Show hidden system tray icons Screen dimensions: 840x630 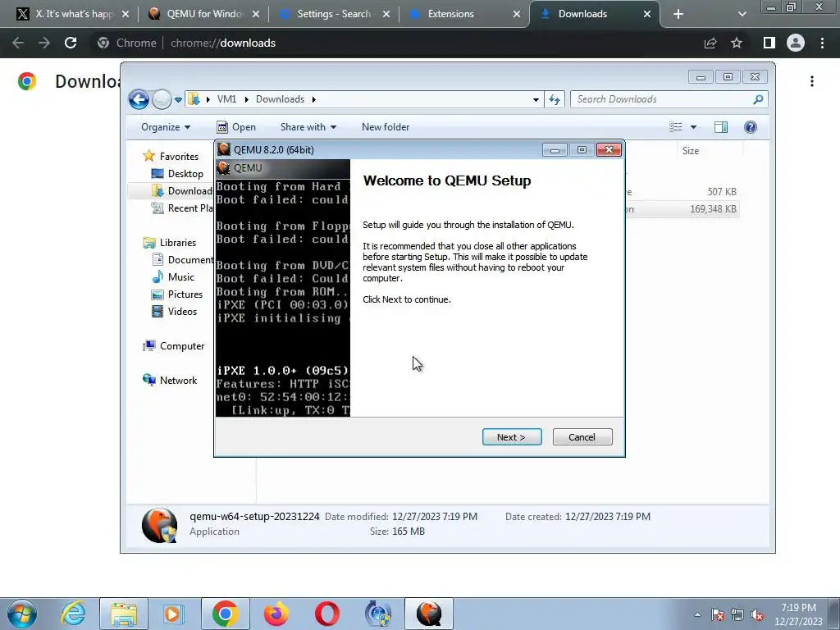(697, 614)
